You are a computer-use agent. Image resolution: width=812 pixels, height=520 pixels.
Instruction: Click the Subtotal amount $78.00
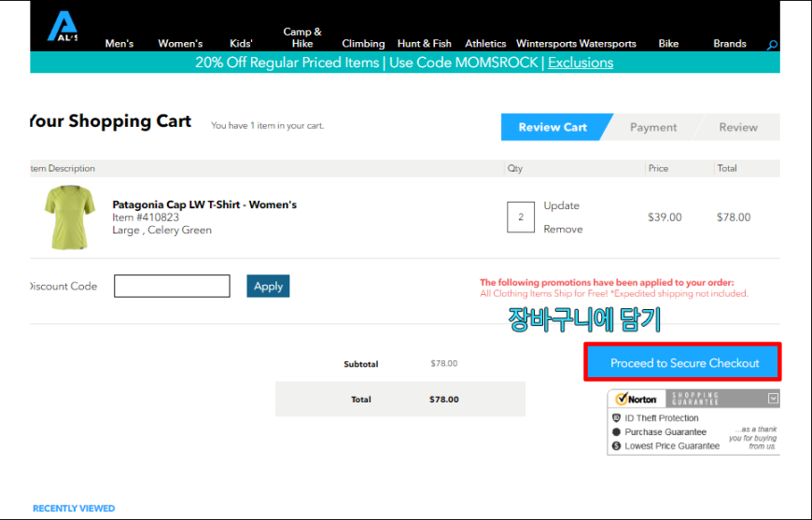click(x=444, y=363)
